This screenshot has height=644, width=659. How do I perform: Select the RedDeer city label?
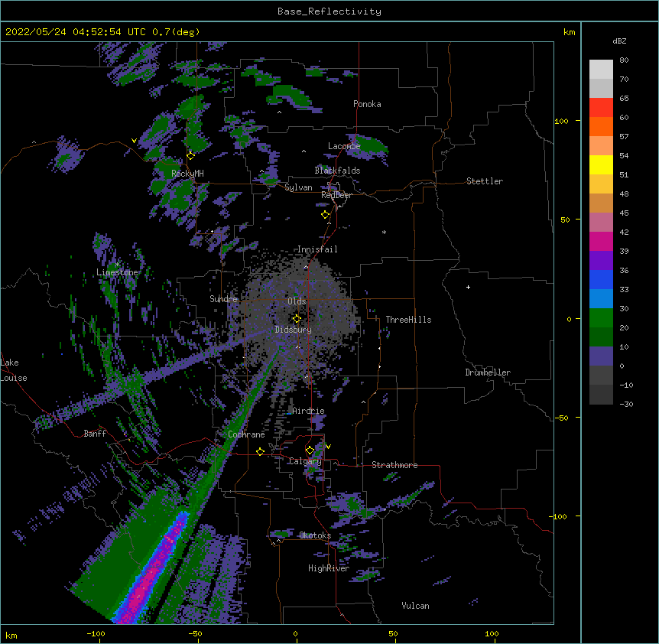pyautogui.click(x=336, y=195)
